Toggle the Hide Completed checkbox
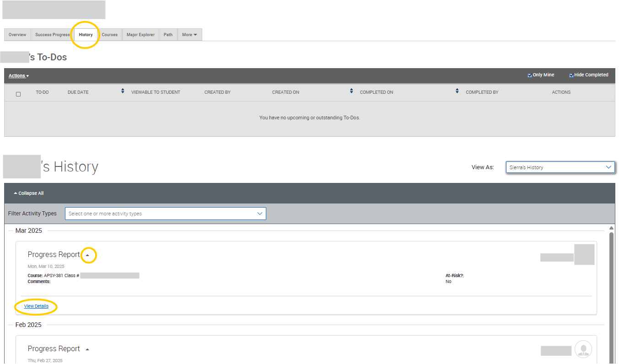This screenshot has height=364, width=619. (571, 75)
